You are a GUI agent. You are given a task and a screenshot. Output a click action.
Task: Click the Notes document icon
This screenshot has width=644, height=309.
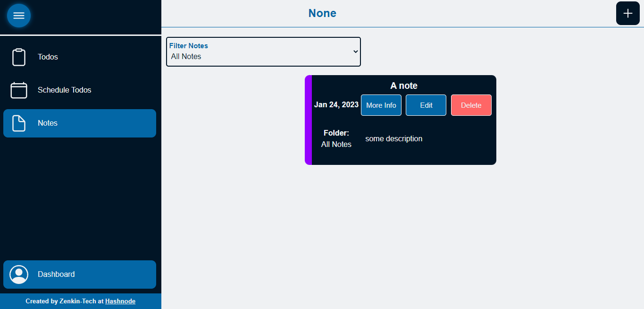point(19,123)
